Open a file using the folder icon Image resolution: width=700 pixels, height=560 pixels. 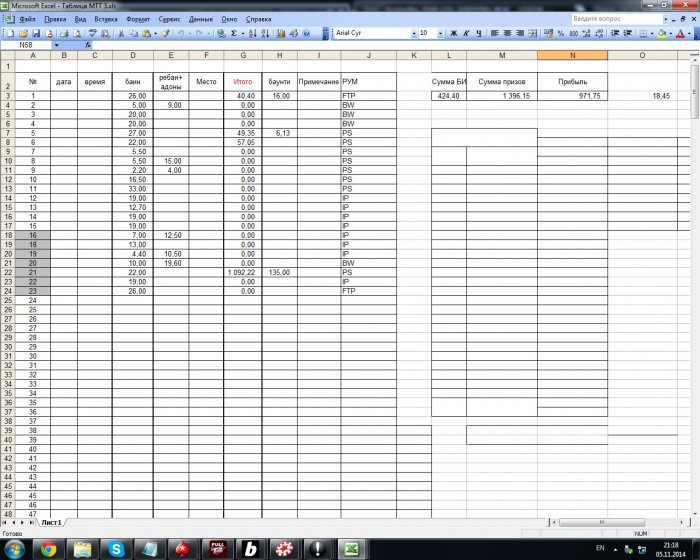[x=23, y=33]
